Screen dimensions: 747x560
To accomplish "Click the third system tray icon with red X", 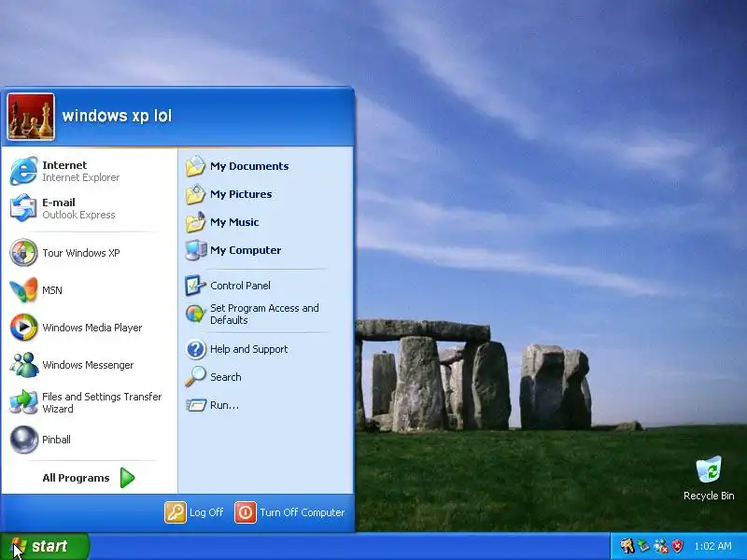I will (661, 546).
